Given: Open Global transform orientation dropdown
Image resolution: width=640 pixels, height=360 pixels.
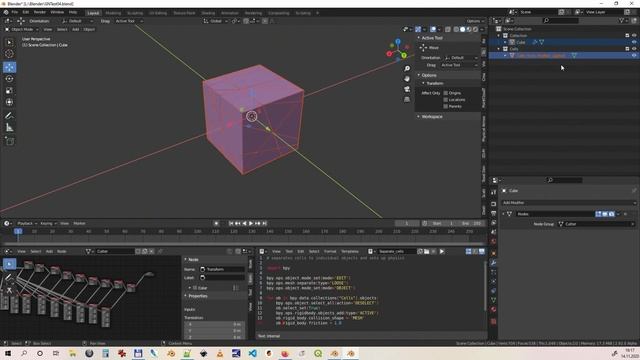Looking at the screenshot, I should click(215, 21).
